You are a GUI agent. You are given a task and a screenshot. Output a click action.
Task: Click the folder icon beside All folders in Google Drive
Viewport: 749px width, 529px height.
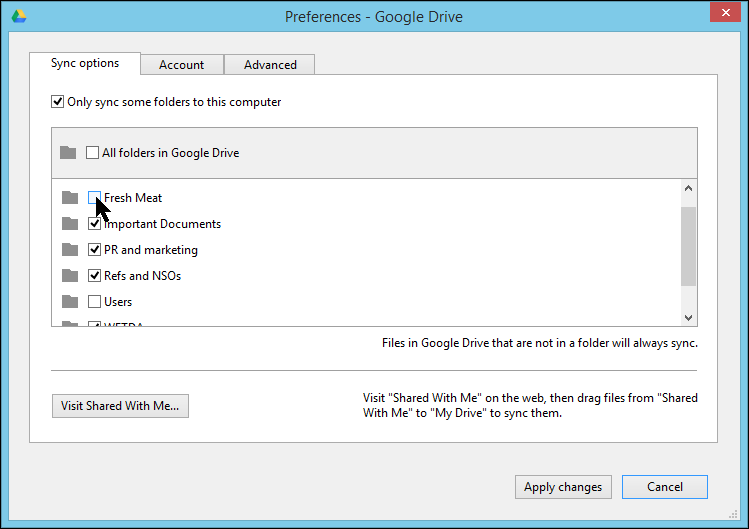point(68,153)
